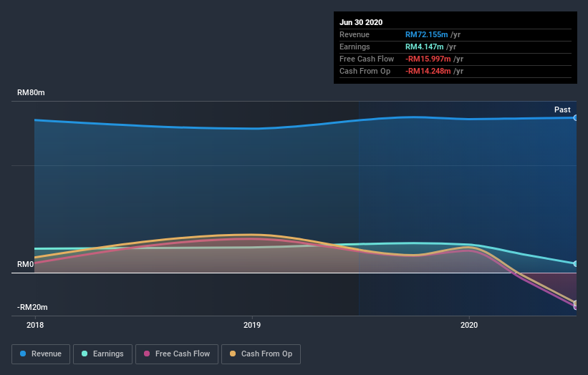The height and width of the screenshot is (375, 588).
Task: Click the RM0 y-axis label
Action: tap(26, 265)
